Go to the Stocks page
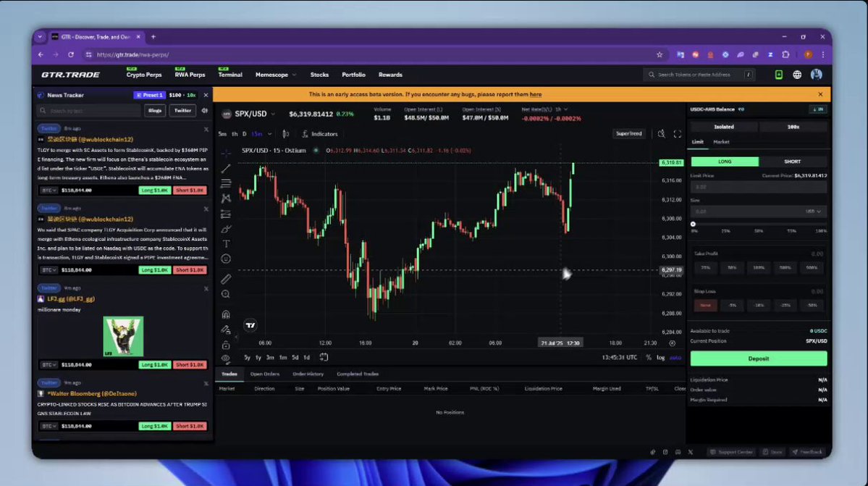 [319, 75]
